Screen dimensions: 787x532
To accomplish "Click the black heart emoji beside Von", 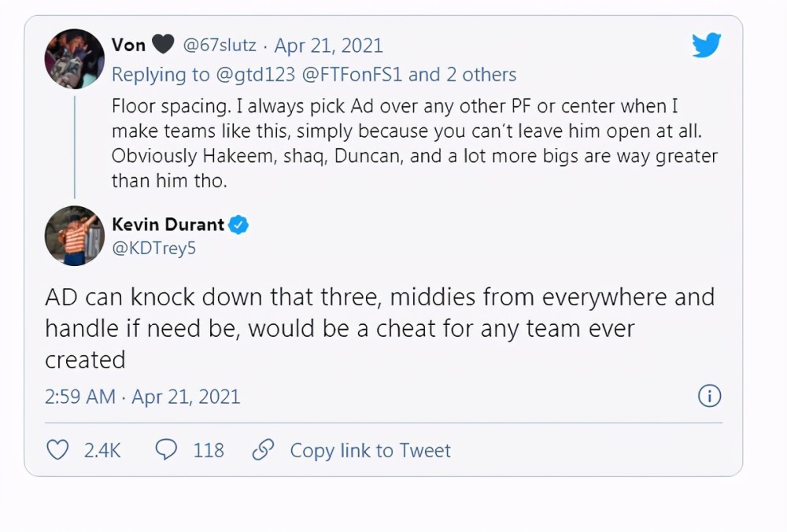I will point(163,44).
